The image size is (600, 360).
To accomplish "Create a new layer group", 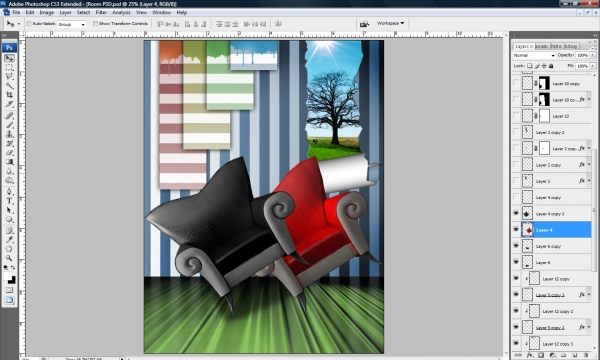I will pos(563,355).
